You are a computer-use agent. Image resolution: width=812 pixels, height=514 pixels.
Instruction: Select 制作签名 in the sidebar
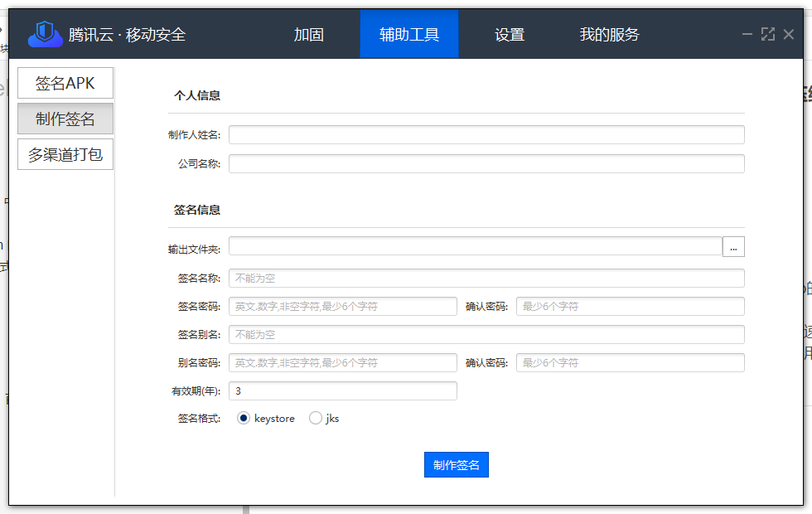(x=65, y=119)
